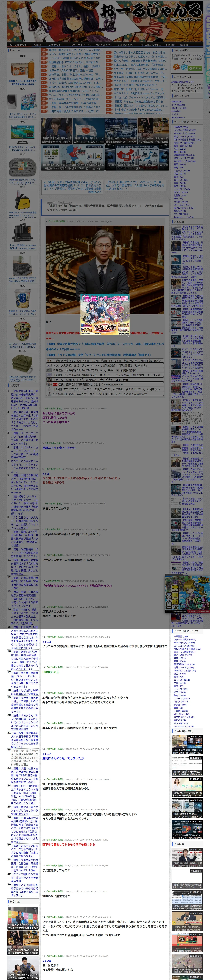Close the 恋姫 series ad overlay
Screen dimensions: 210x980
click(x=128, y=336)
